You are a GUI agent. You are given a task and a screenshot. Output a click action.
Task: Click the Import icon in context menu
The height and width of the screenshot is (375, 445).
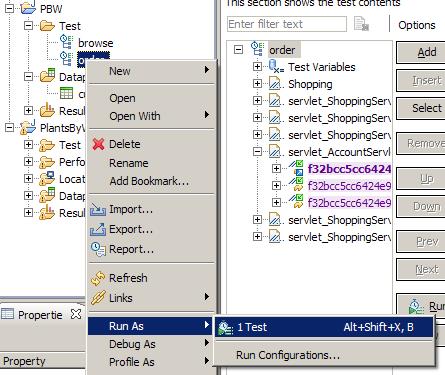[98, 209]
